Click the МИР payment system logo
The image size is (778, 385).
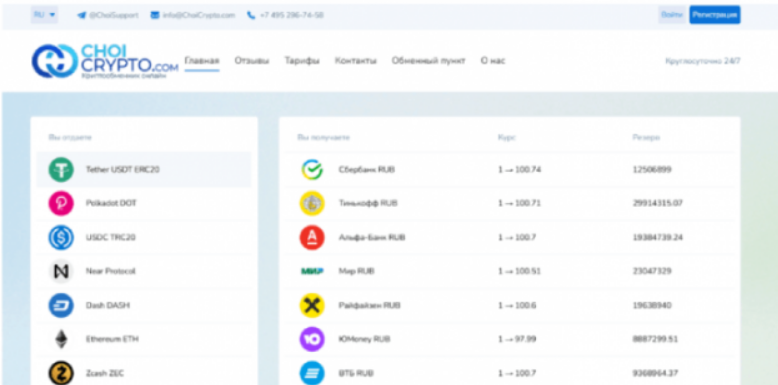pos(312,271)
